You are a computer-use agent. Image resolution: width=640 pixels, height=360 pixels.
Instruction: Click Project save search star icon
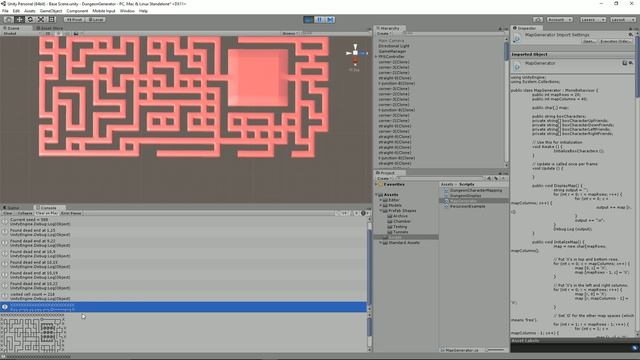503,178
